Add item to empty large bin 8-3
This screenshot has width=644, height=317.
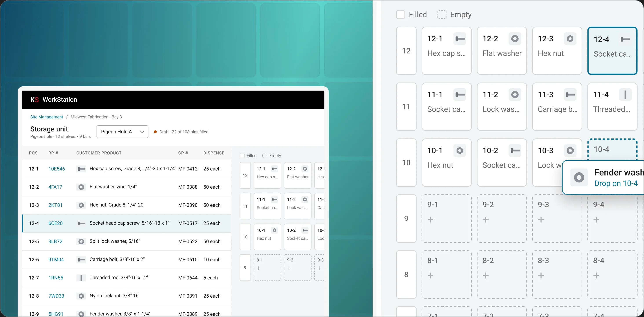(x=541, y=275)
